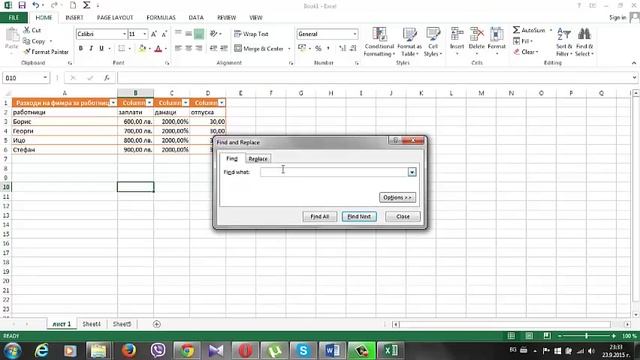The image size is (640, 360).
Task: Click the Name Box showing B10
Action: [x=22, y=78]
